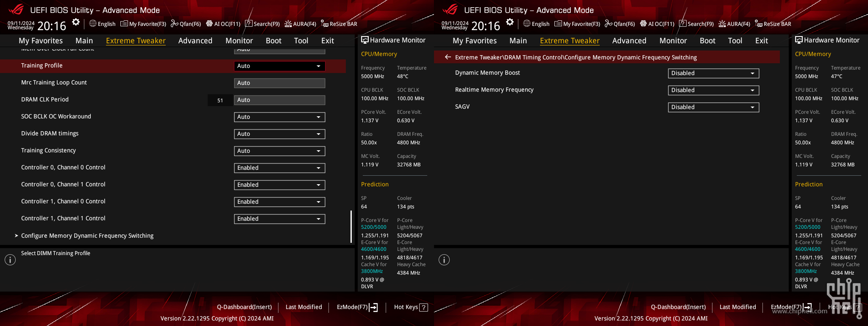
Task: Open the SOC BCLK OC Workaround dropdown
Action: coord(280,117)
